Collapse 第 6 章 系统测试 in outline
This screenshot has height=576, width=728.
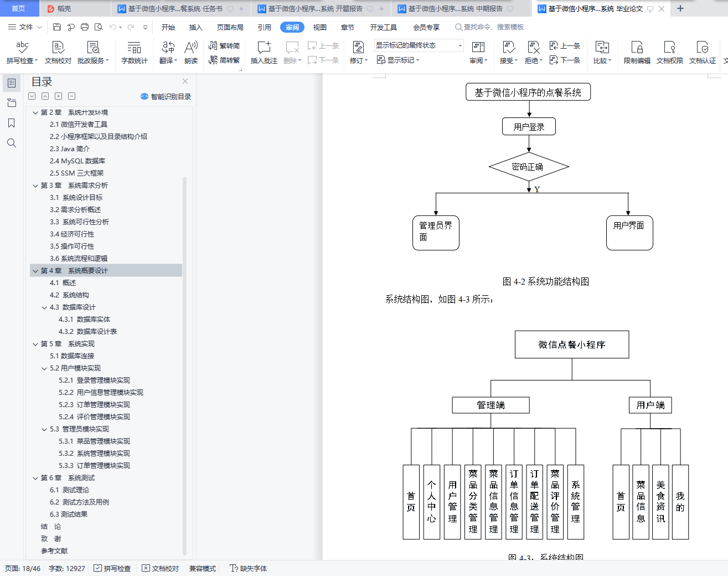35,478
